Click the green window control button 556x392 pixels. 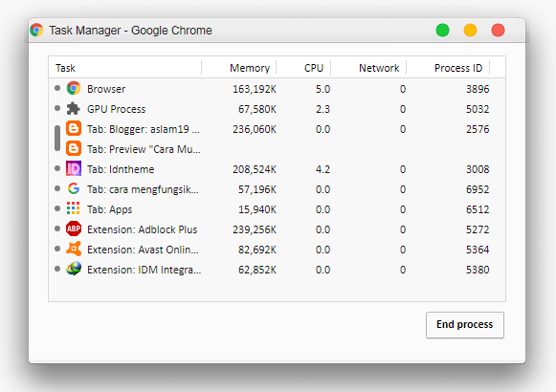442,30
